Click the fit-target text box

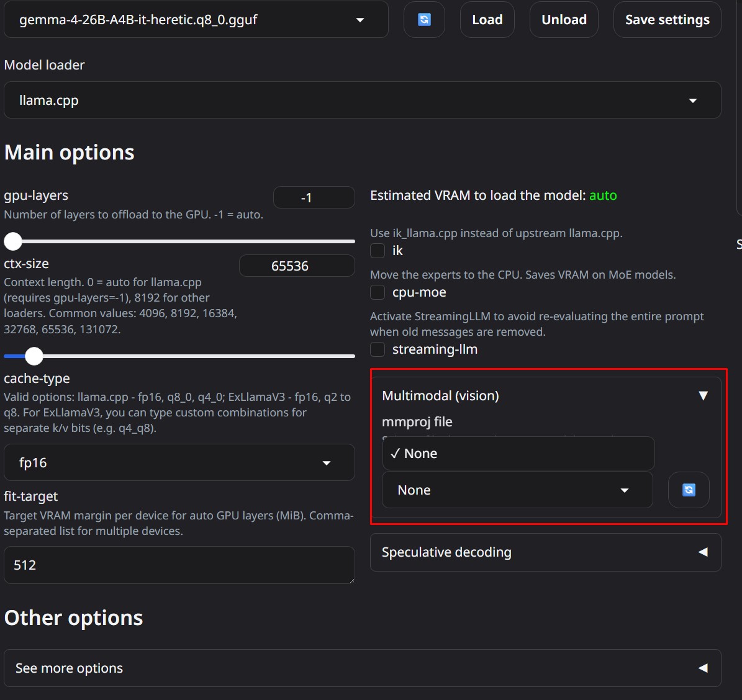(179, 565)
